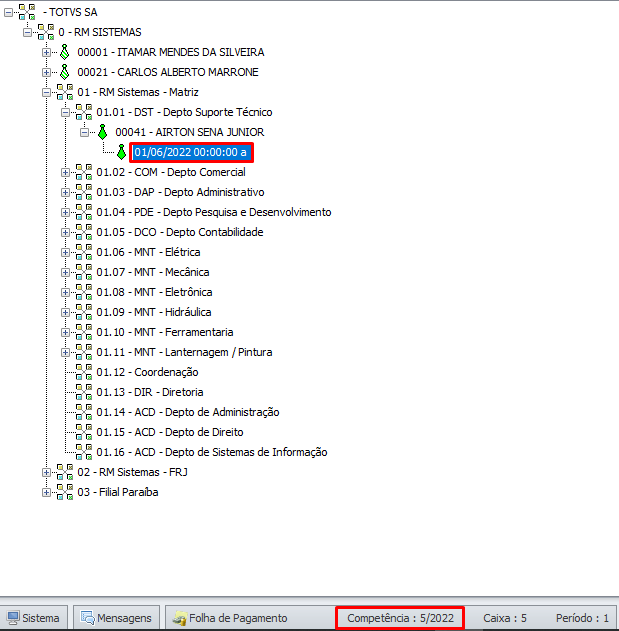Click the green tie icon beside 01/06/2022 entry
Viewport: 619px width, 631px height.
coord(122,152)
